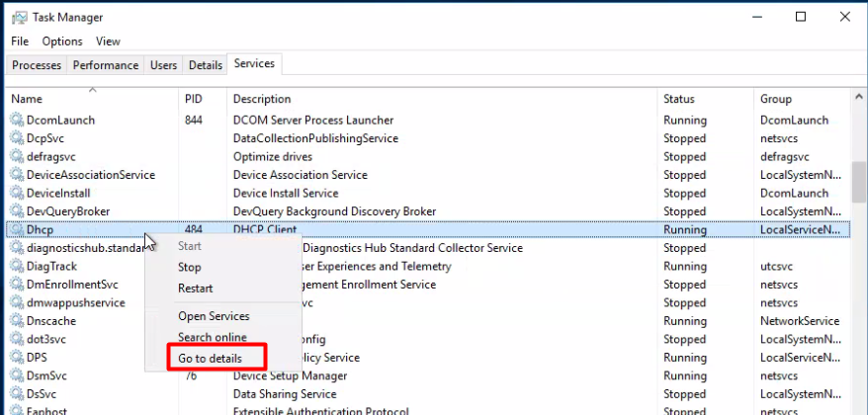Select the DsmSvc service name
Viewport: 868px width, 415px height.
pos(46,375)
